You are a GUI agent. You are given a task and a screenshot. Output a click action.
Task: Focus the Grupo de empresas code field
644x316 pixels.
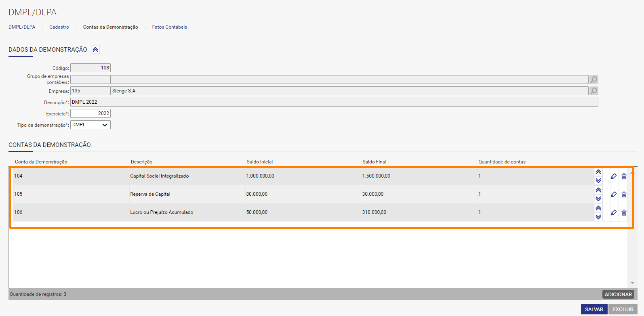tap(90, 80)
